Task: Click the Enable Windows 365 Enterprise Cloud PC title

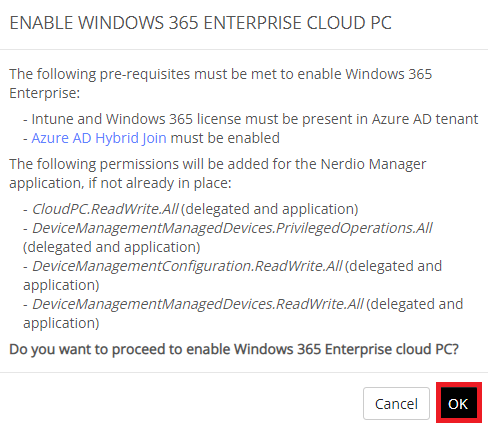Action: pyautogui.click(x=200, y=23)
